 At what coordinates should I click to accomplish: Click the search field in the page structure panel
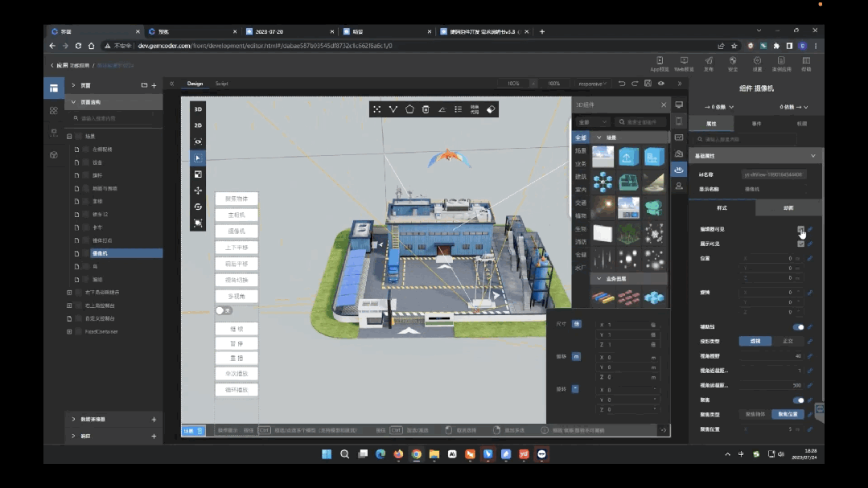(x=114, y=118)
